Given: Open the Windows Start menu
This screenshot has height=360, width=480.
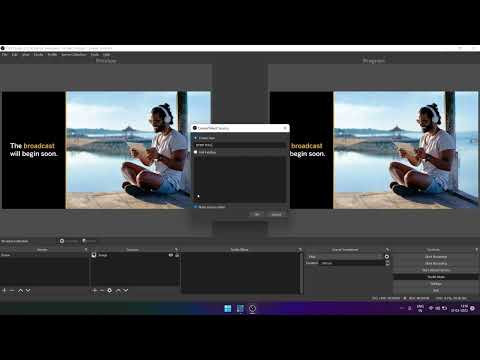Looking at the screenshot, I should 228,308.
